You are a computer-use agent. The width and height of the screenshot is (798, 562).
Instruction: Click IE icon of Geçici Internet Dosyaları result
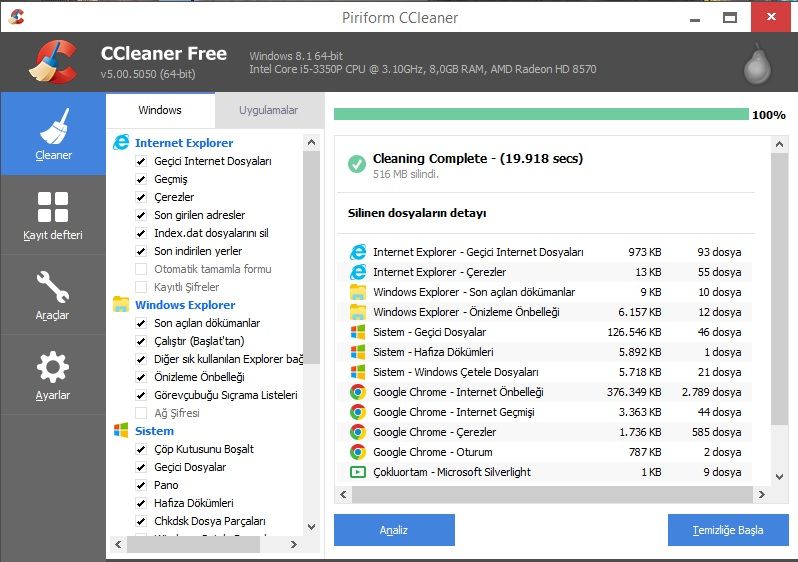tap(358, 252)
